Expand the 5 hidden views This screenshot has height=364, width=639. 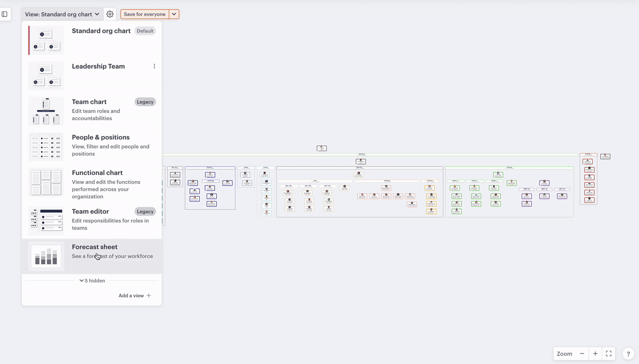click(92, 281)
